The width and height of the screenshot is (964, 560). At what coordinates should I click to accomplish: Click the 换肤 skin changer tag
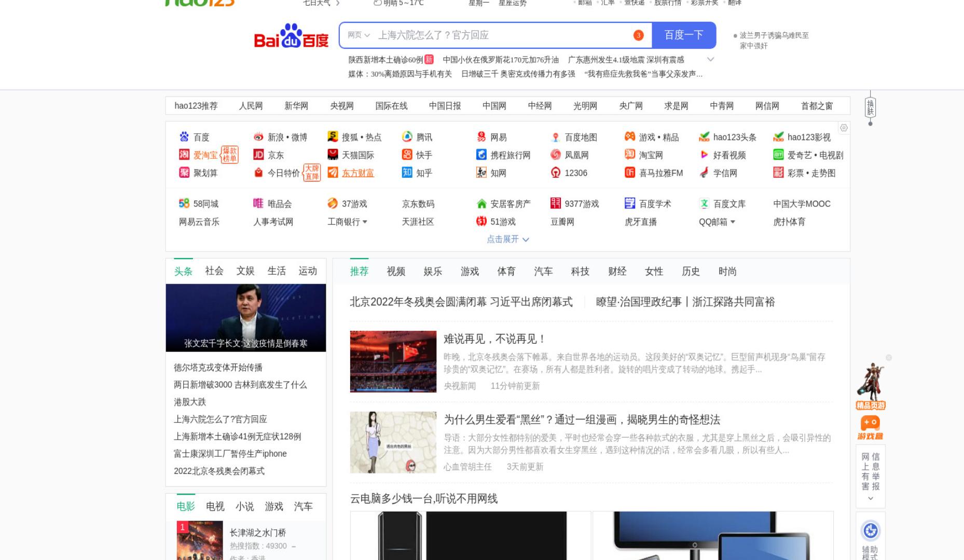[x=870, y=108]
